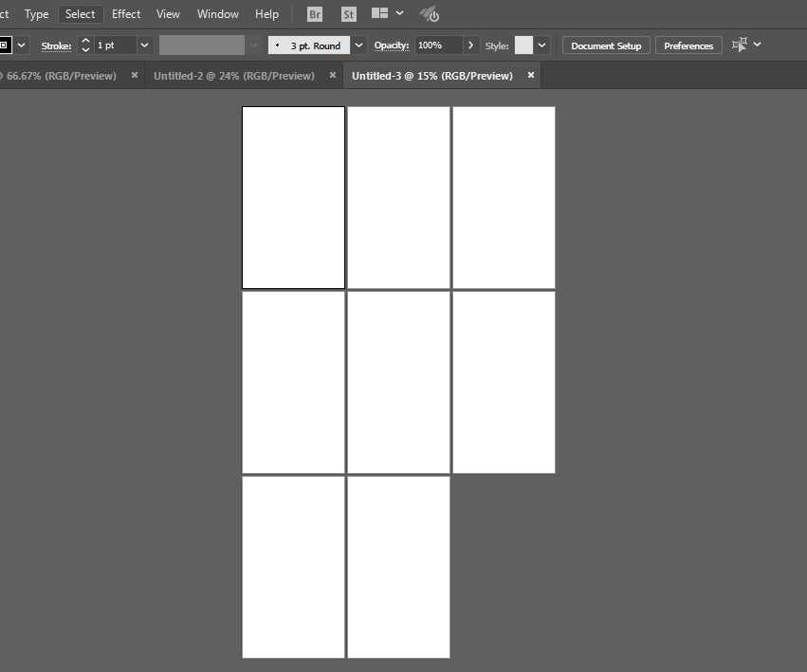Image resolution: width=807 pixels, height=672 pixels.
Task: Open the graphic Style dropdown
Action: [541, 45]
